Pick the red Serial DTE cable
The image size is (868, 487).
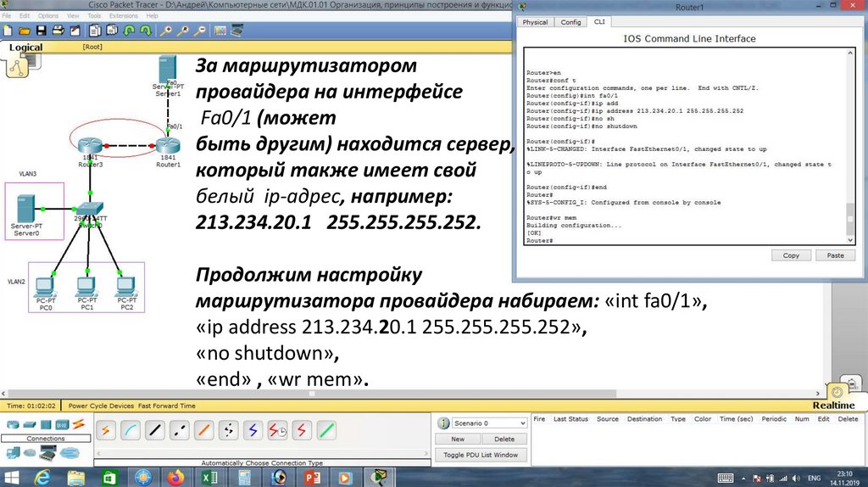(x=302, y=430)
